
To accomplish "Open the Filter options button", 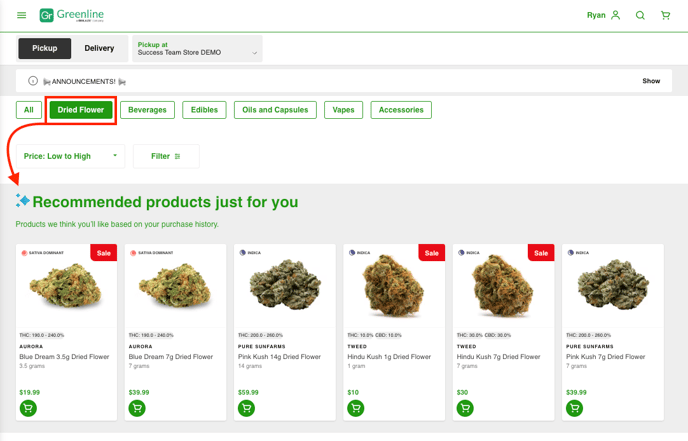I will click(x=166, y=156).
